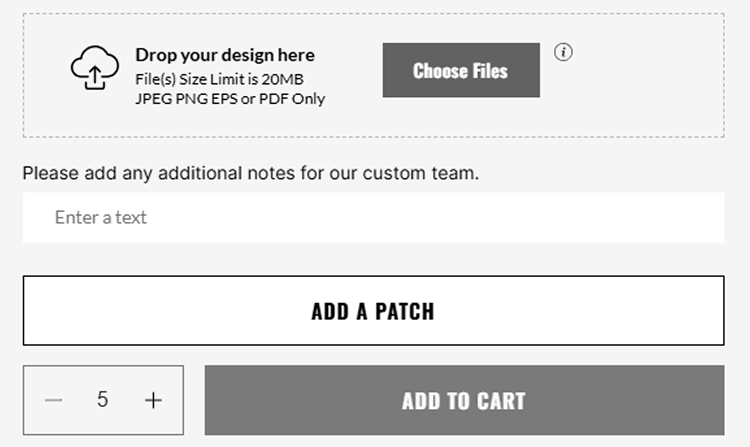Click the 'JPEG PNG EPS or PDF Only' line
Viewport: 750px width, 447px height.
pos(230,99)
